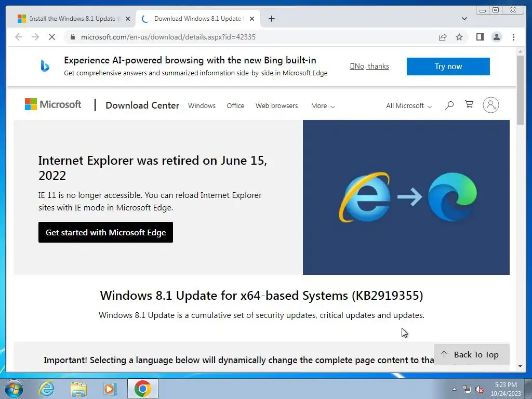Image resolution: width=532 pixels, height=399 pixels.
Task: Click Get started with Microsoft Edge
Action: [105, 232]
